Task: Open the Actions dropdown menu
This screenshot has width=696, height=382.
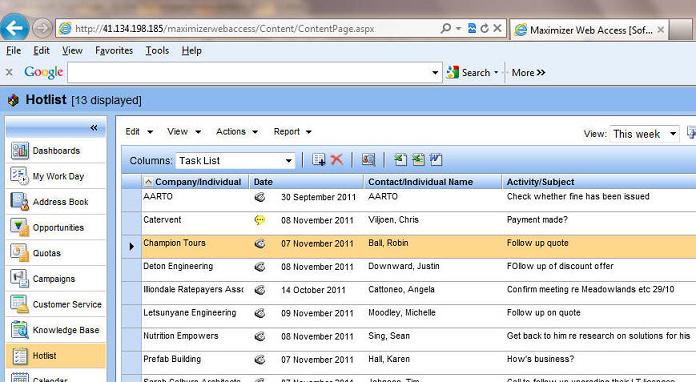Action: click(x=237, y=132)
